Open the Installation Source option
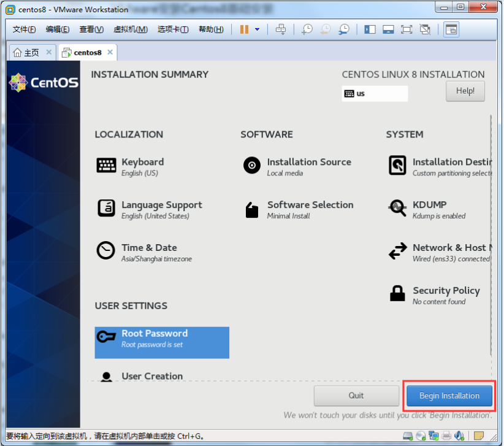This screenshot has height=446, width=504. (x=308, y=166)
